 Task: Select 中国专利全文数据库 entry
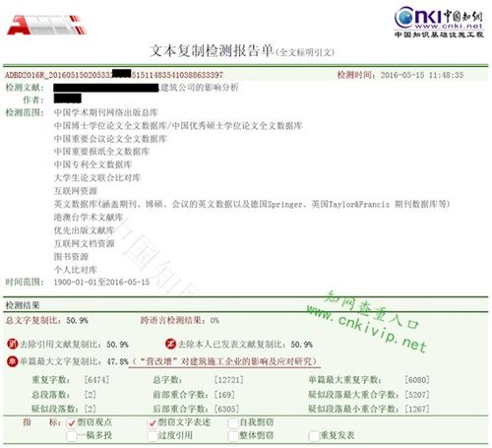[x=92, y=164]
